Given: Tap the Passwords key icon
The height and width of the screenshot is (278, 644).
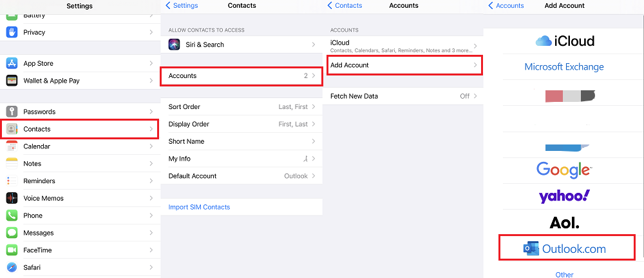Looking at the screenshot, I should [x=12, y=112].
